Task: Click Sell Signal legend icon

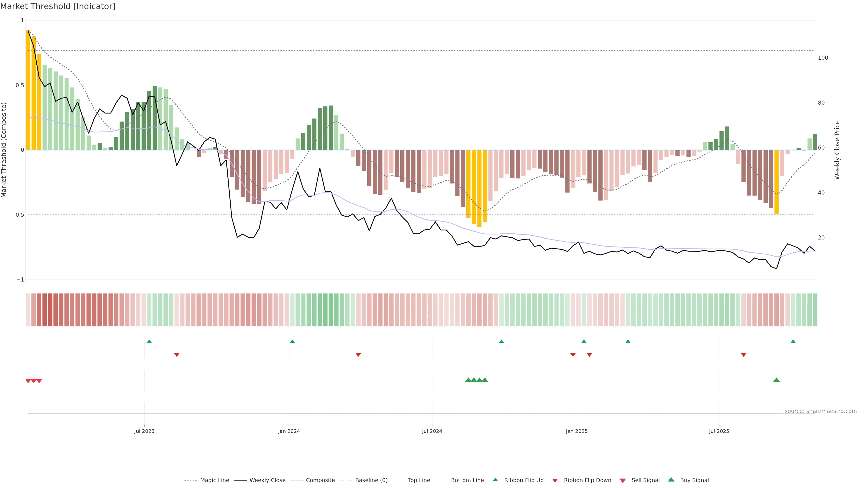Action: (623, 480)
